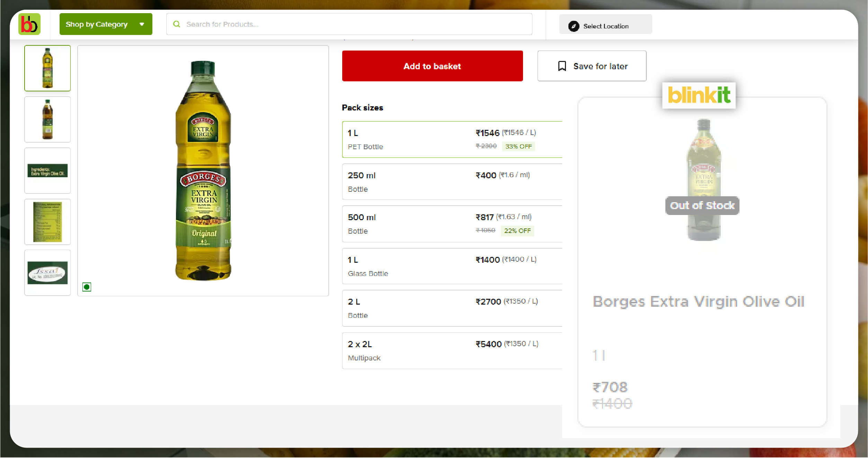
Task: Click the blinkit logo
Action: [x=699, y=95]
